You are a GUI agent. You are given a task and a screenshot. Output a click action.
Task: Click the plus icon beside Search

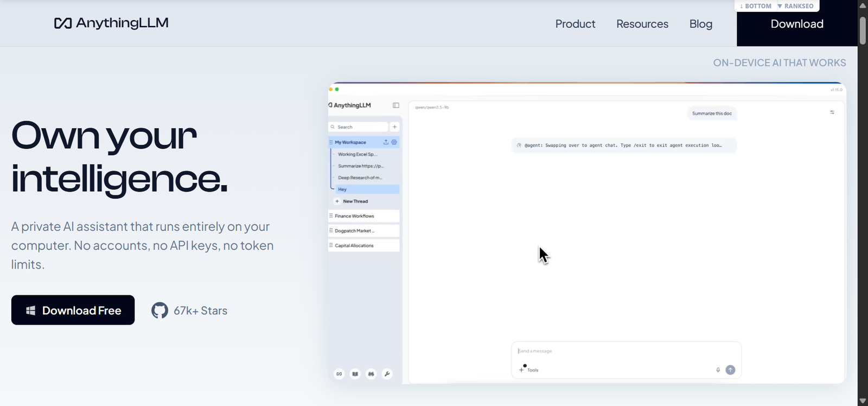(394, 126)
